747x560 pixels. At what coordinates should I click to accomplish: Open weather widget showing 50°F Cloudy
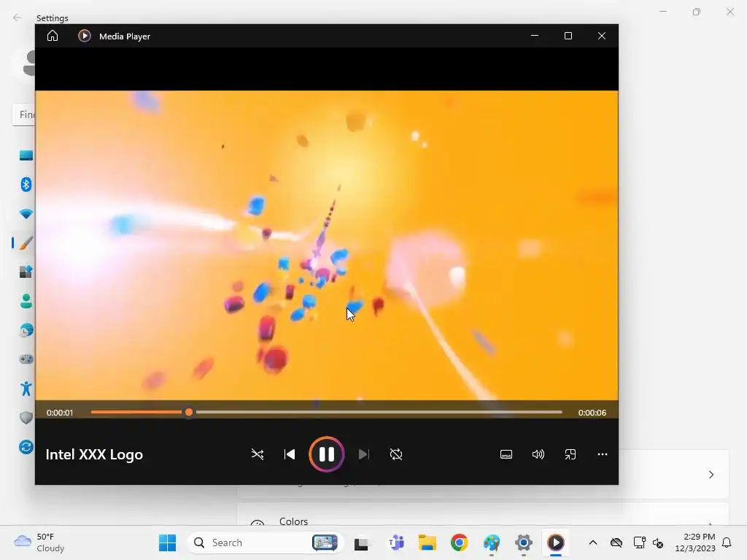(40, 542)
